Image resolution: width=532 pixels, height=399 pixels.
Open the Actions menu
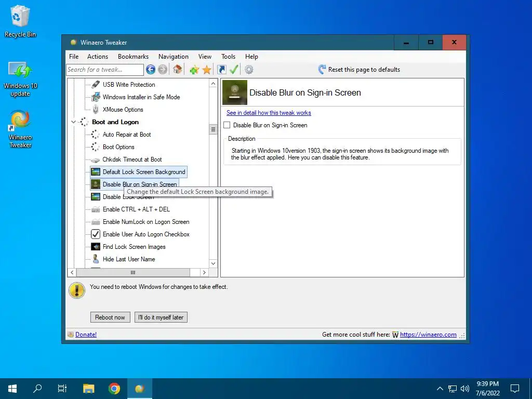(x=98, y=57)
